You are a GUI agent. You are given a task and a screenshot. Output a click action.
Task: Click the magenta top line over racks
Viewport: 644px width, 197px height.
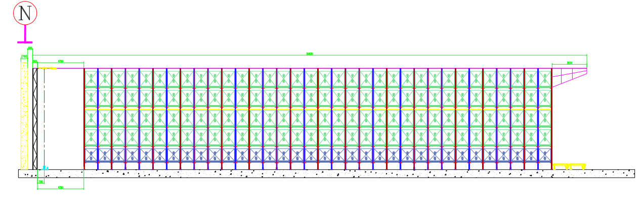point(318,68)
